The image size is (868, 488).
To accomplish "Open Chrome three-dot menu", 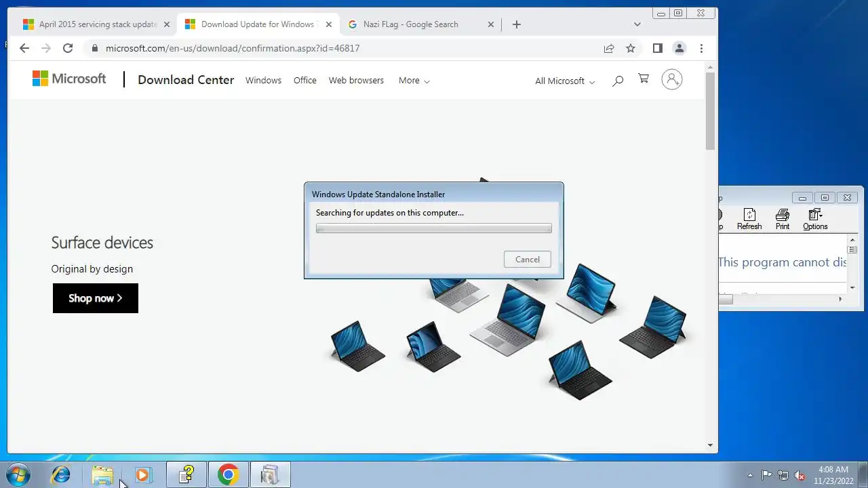I will click(701, 48).
